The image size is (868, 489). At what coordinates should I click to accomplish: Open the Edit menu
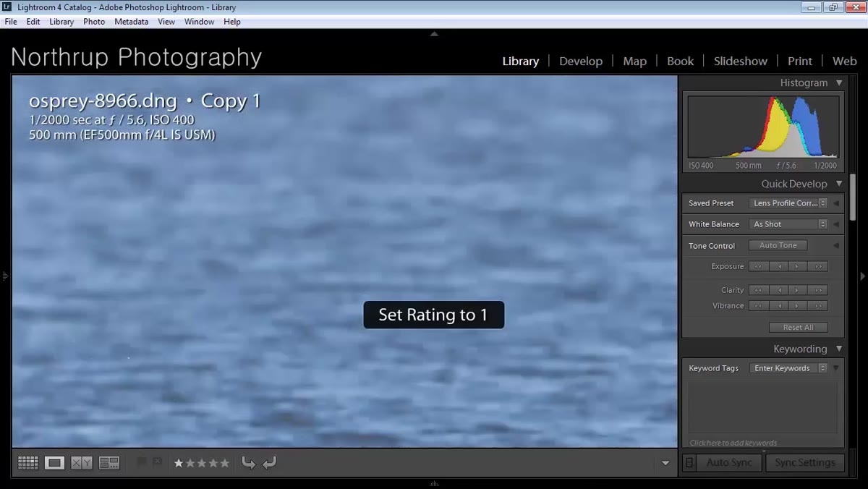(x=33, y=22)
